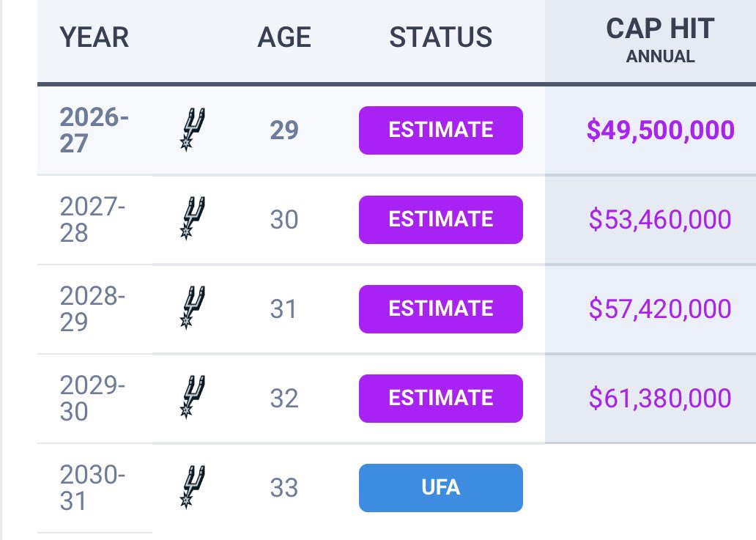Select the $49,500,000 cap hit value
756x540 pixels.
(660, 130)
